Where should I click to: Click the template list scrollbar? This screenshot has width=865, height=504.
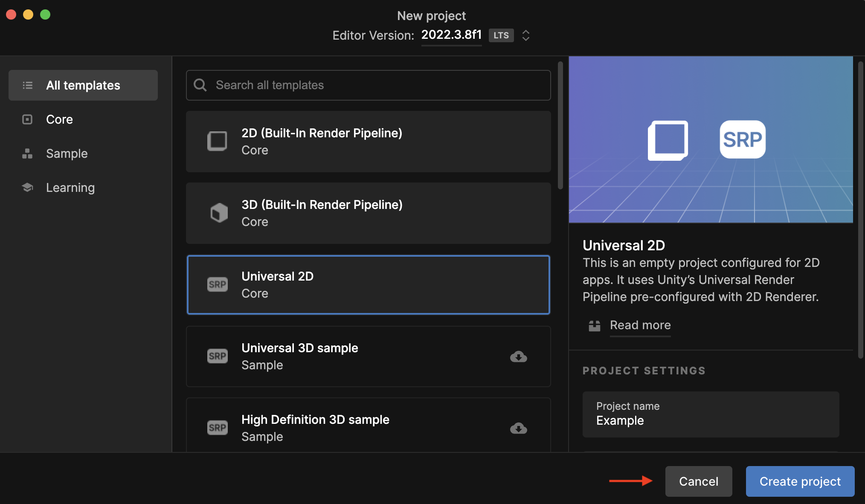tap(560, 126)
